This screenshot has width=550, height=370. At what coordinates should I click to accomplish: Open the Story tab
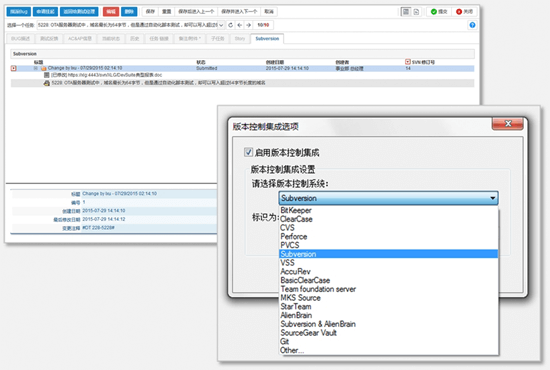(x=240, y=39)
